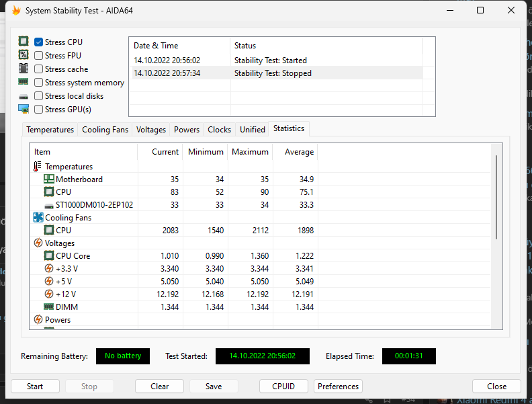The height and width of the screenshot is (404, 532).
Task: Switch to the Cooling Fans tab
Action: (105, 130)
